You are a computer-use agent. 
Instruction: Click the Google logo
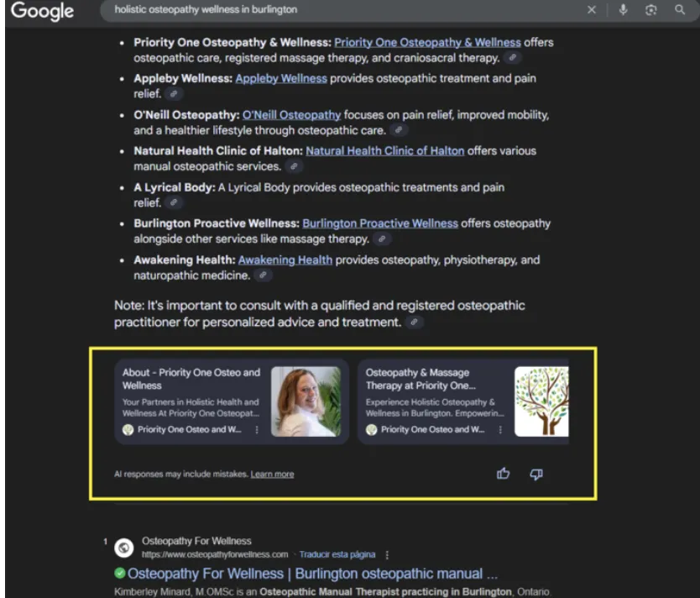coord(42,11)
